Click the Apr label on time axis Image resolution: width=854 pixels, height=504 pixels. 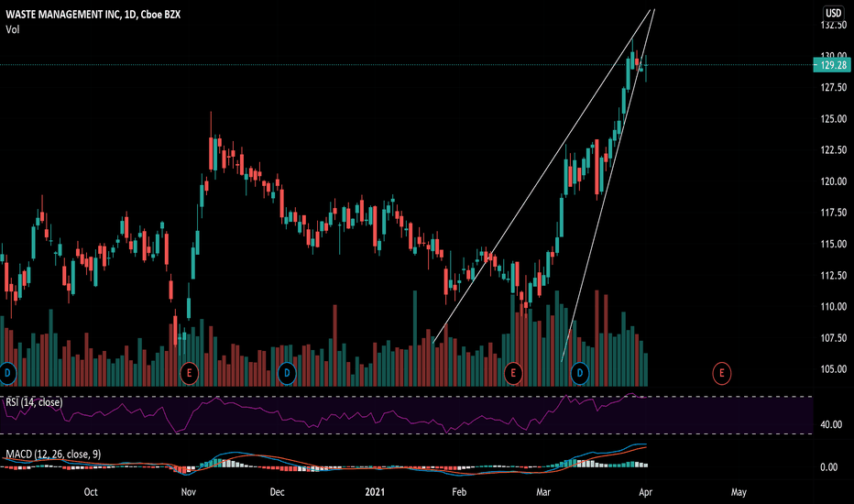point(645,492)
